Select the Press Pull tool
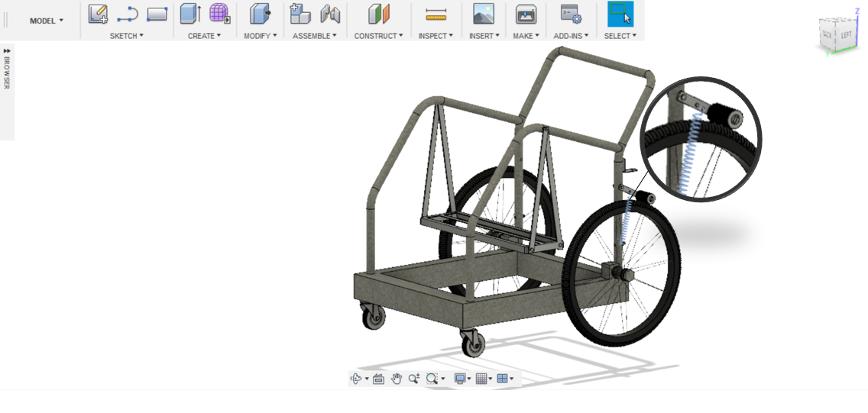 coord(260,14)
